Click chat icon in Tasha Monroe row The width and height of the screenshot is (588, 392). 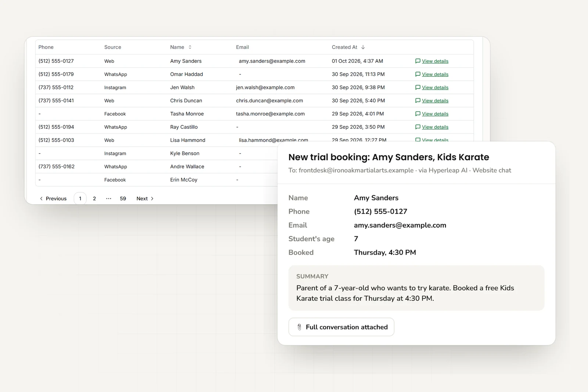pyautogui.click(x=417, y=114)
